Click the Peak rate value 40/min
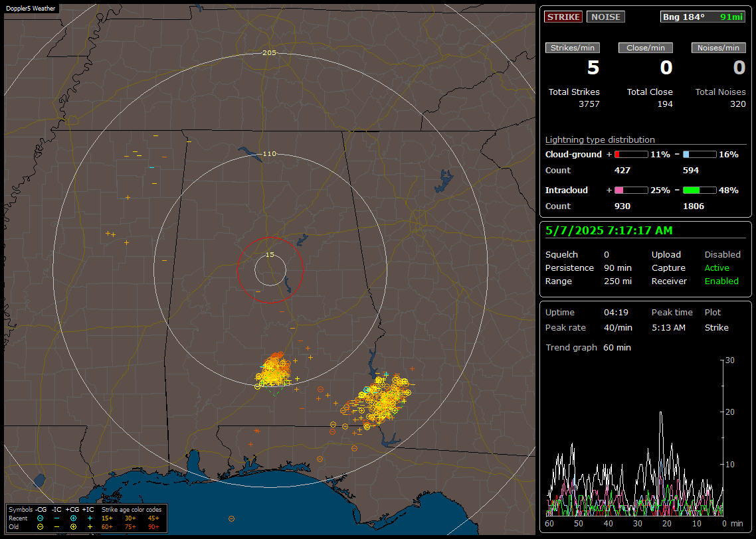This screenshot has height=539, width=756. click(x=618, y=327)
